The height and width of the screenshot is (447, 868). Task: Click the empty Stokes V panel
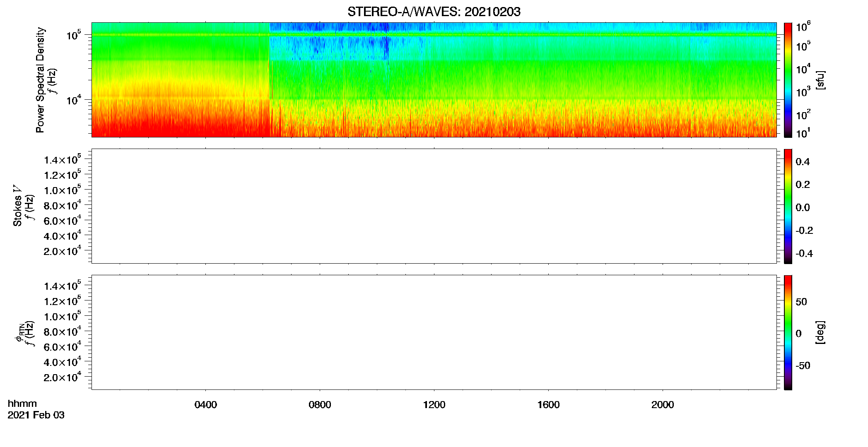[434, 206]
